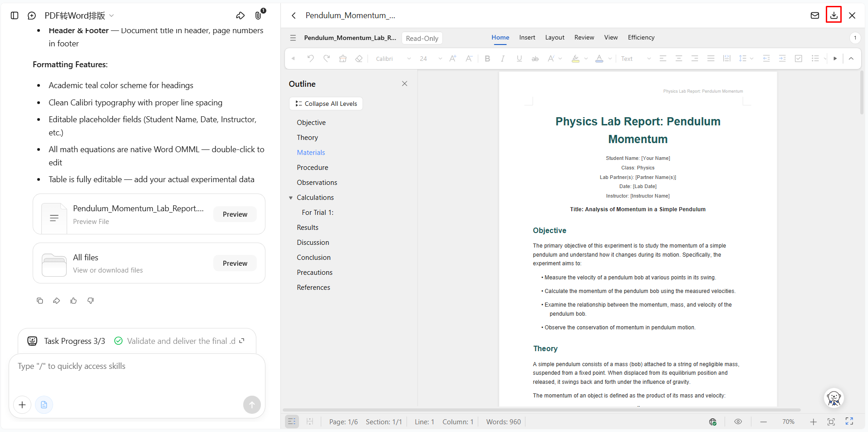Align text left
Image resolution: width=868 pixels, height=432 pixels.
click(663, 59)
